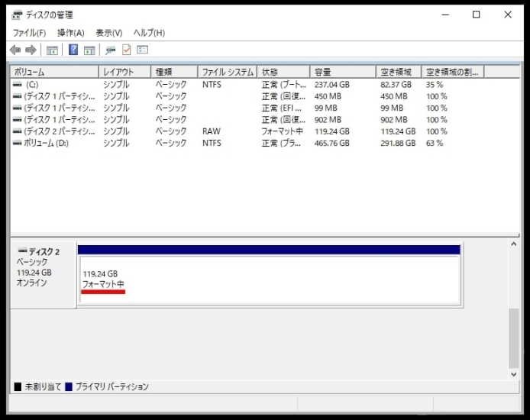Sort by the 空き領域 column header
The width and height of the screenshot is (530, 420).
(x=399, y=72)
